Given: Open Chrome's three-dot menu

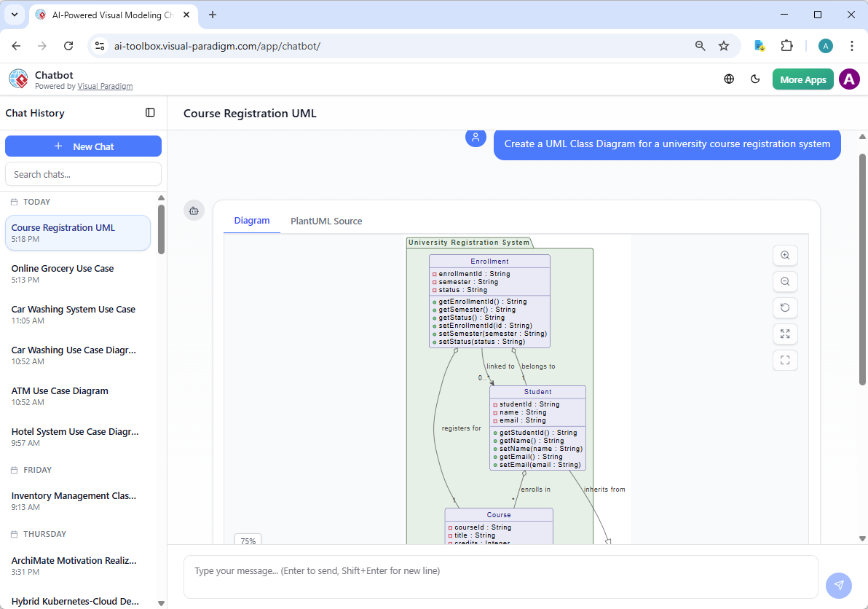Looking at the screenshot, I should (x=852, y=45).
